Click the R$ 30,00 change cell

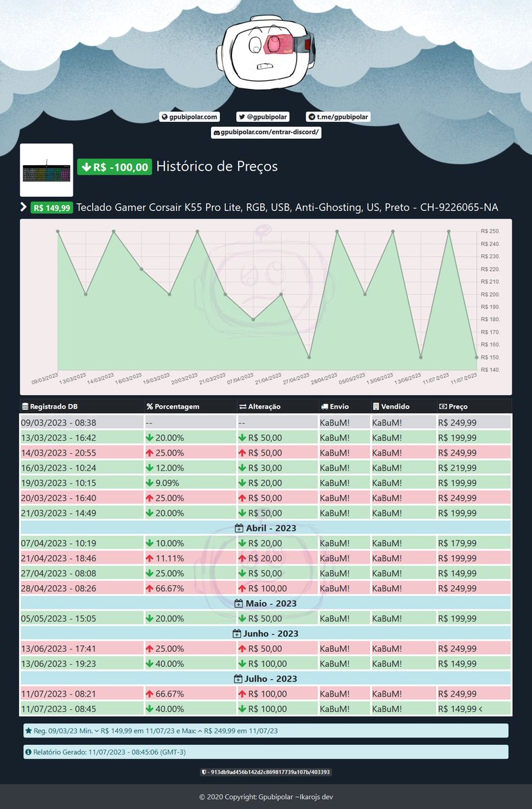point(276,468)
